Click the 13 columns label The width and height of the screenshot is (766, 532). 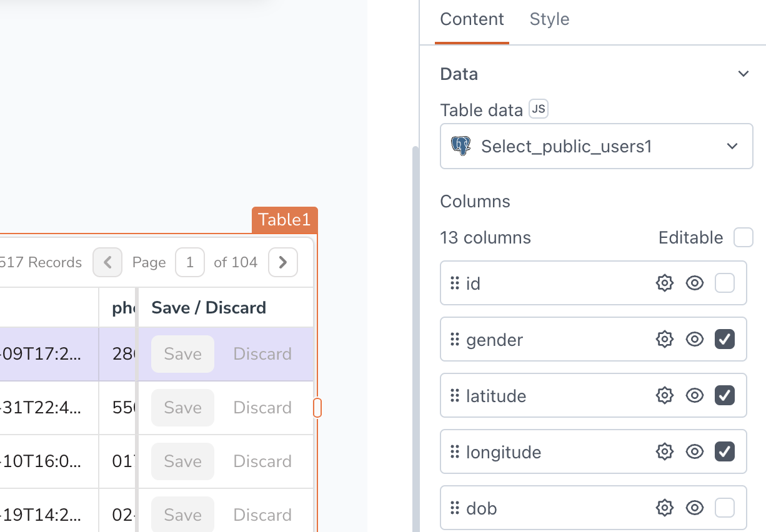485,237
